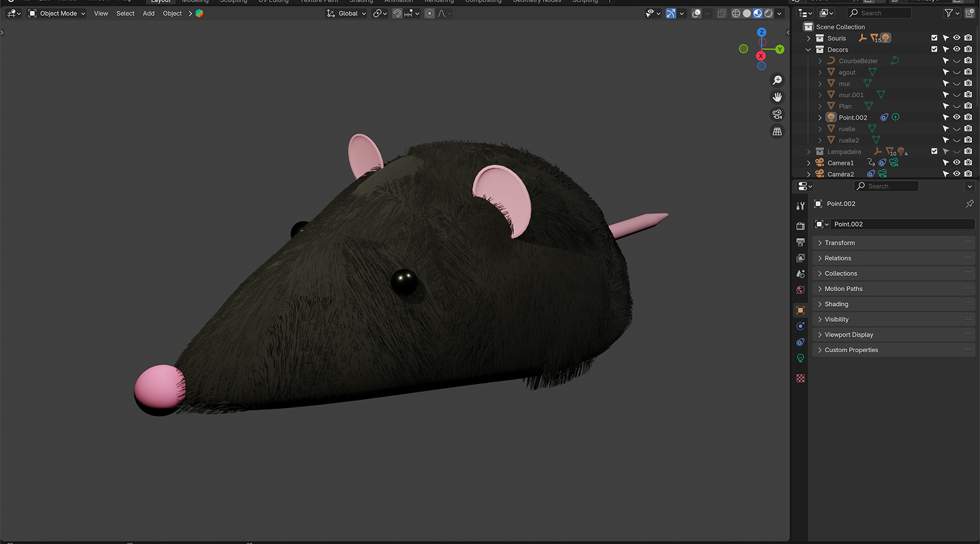
Task: Open the Object Mode dropdown
Action: (57, 14)
